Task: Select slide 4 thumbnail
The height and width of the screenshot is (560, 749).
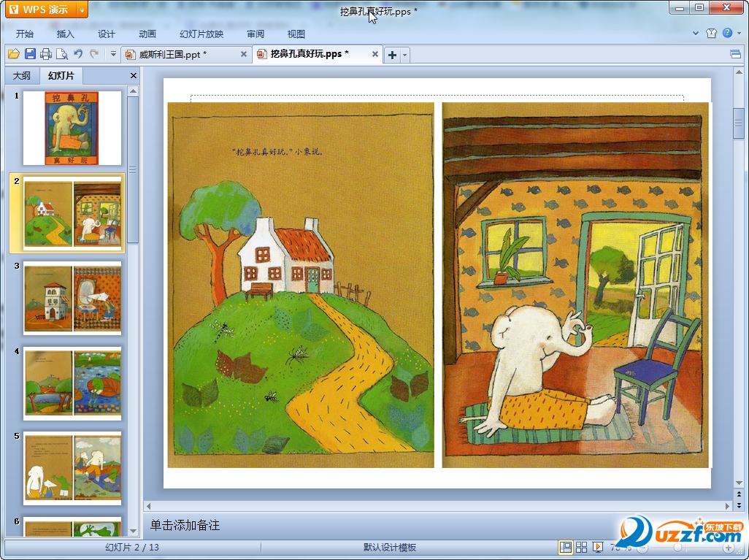Action: click(72, 383)
